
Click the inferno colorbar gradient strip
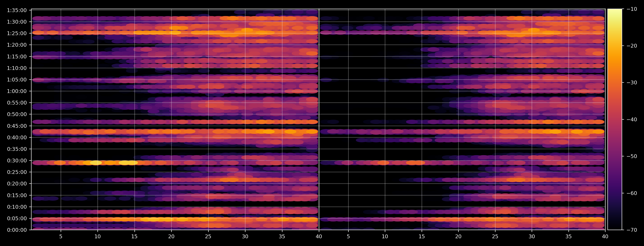point(615,119)
